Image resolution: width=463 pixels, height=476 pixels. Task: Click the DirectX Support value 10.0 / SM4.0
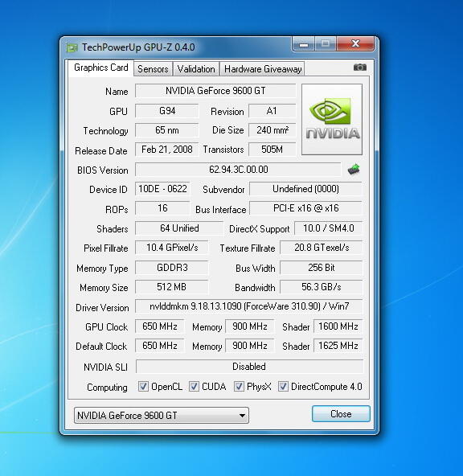(328, 228)
